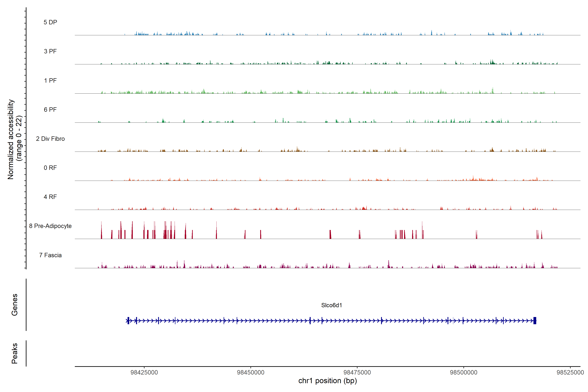Click the 5 DP track label
The image size is (588, 392).
click(x=50, y=22)
